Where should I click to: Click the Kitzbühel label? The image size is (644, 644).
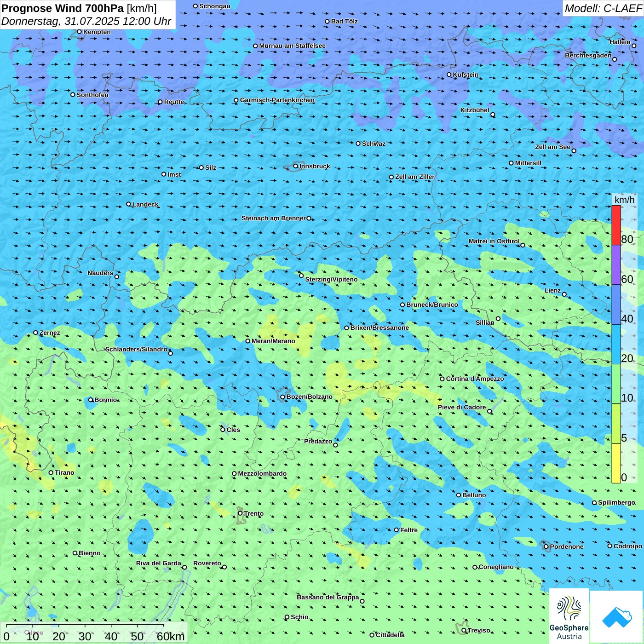(475, 110)
